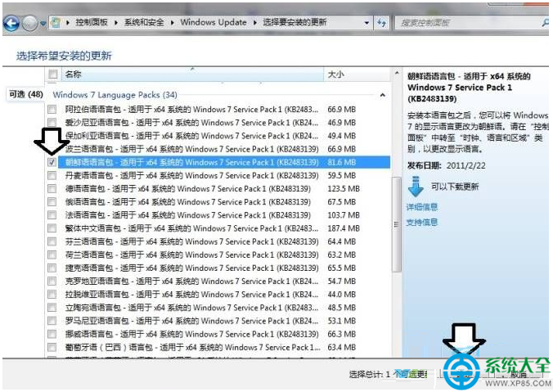Viewport: 553px width, 392px height.
Task: Open the 详细信息 details link
Action: pyautogui.click(x=422, y=207)
